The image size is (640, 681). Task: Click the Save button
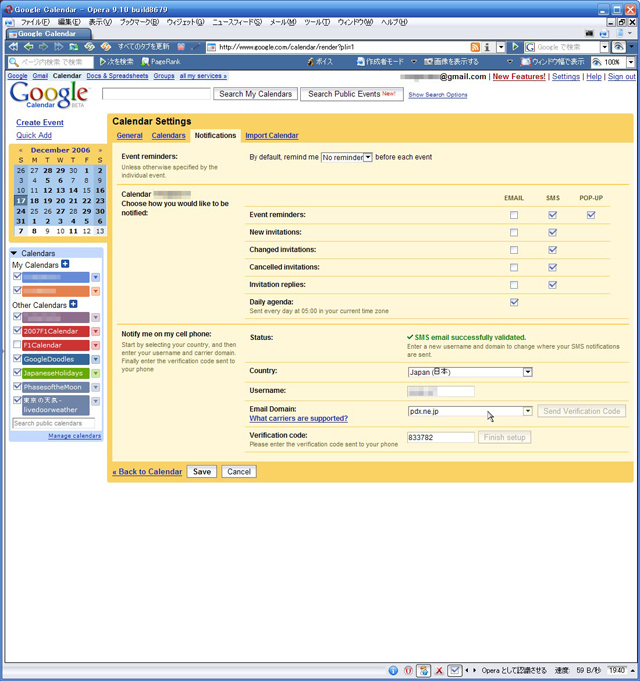202,472
